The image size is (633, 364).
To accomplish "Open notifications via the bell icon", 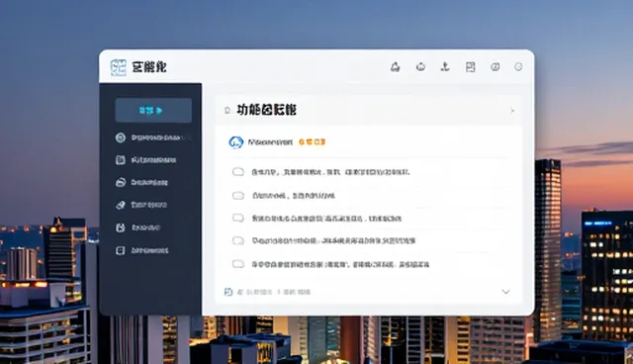I will click(396, 67).
